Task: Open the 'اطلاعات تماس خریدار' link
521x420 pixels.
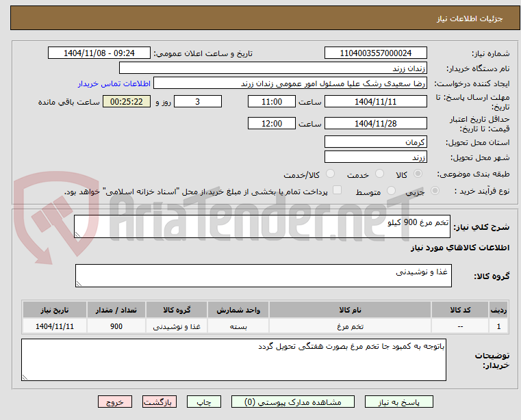Action: [114, 83]
